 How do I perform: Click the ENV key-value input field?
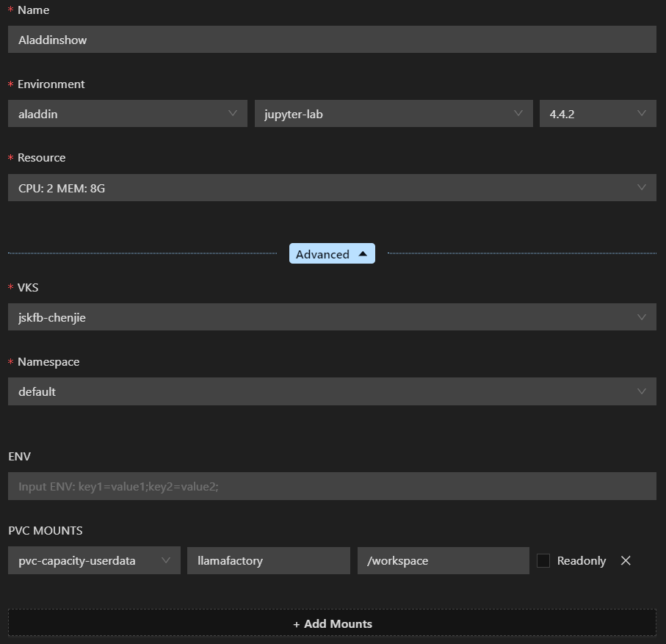click(x=332, y=486)
